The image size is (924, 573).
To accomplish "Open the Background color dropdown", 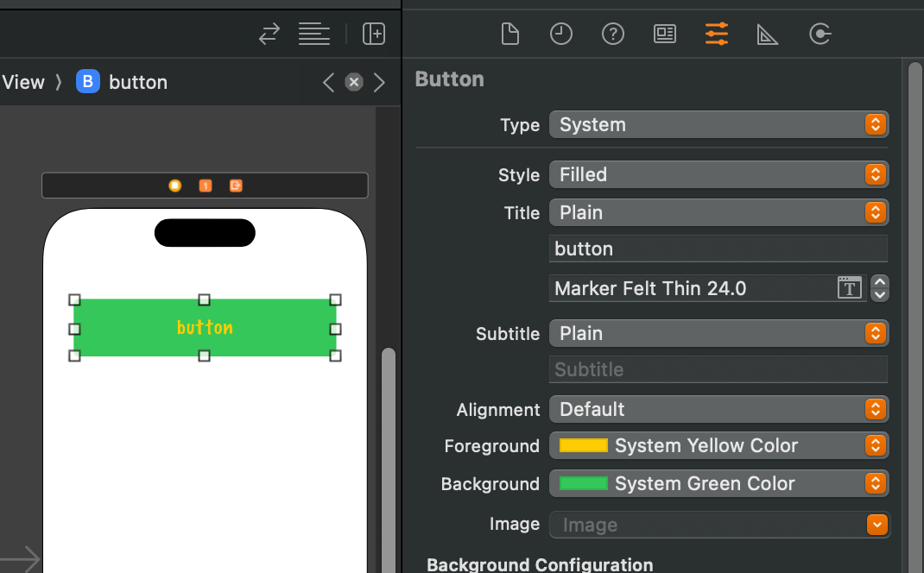I will coord(718,483).
